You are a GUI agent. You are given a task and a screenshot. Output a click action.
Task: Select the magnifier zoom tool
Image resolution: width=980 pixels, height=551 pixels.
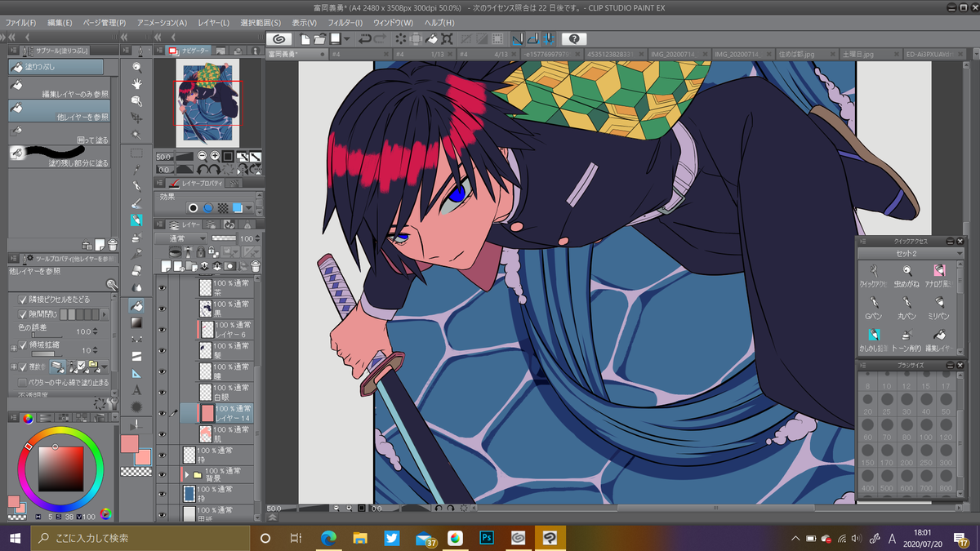136,68
